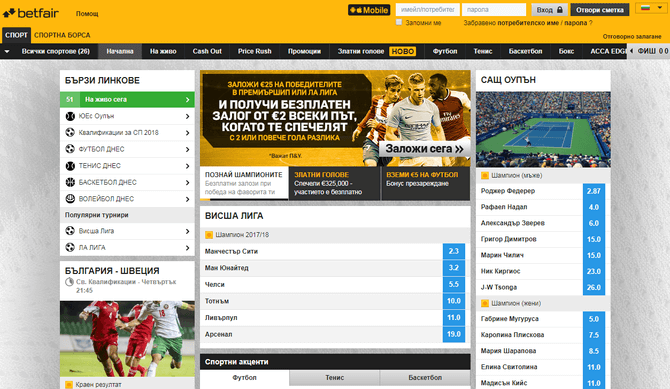
Task: Expand the sports dropdown arrow before Всички спортове
Action: (x=7, y=51)
